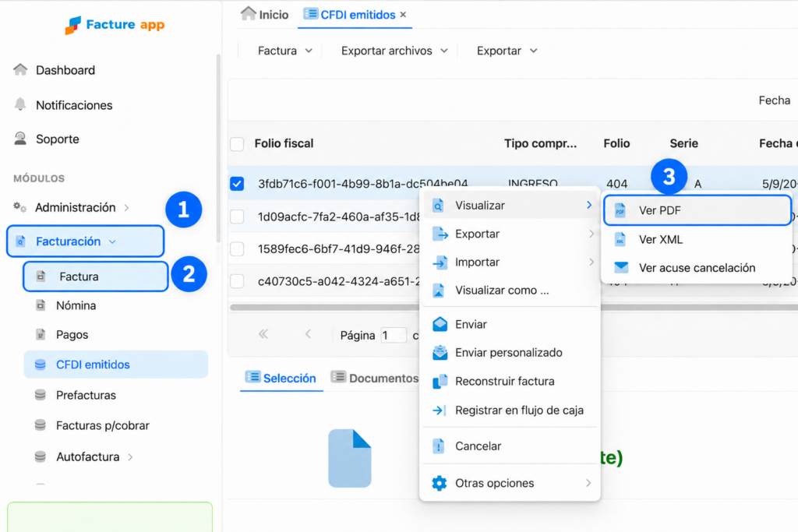Switch to the Selección tab
Image resolution: width=798 pixels, height=532 pixels.
click(x=281, y=378)
